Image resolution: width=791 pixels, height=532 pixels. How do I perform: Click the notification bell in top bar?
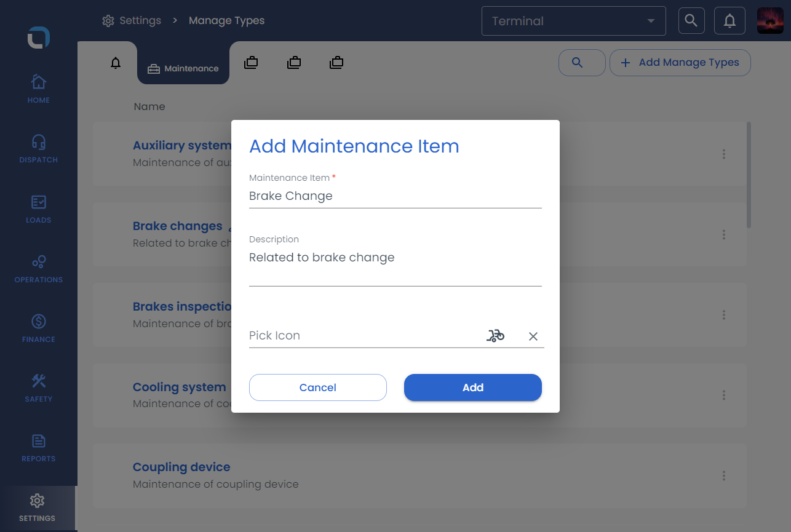pos(729,21)
